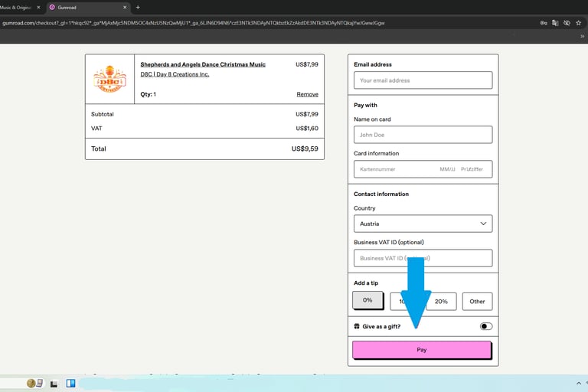Show more bookmarks with double chevron
This screenshot has width=588, height=392.
tap(583, 37)
